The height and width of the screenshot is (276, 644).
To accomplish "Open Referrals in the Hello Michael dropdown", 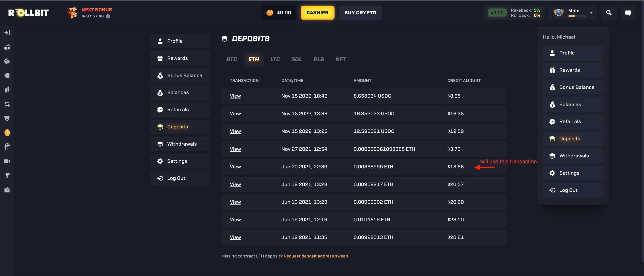I will coord(573,121).
